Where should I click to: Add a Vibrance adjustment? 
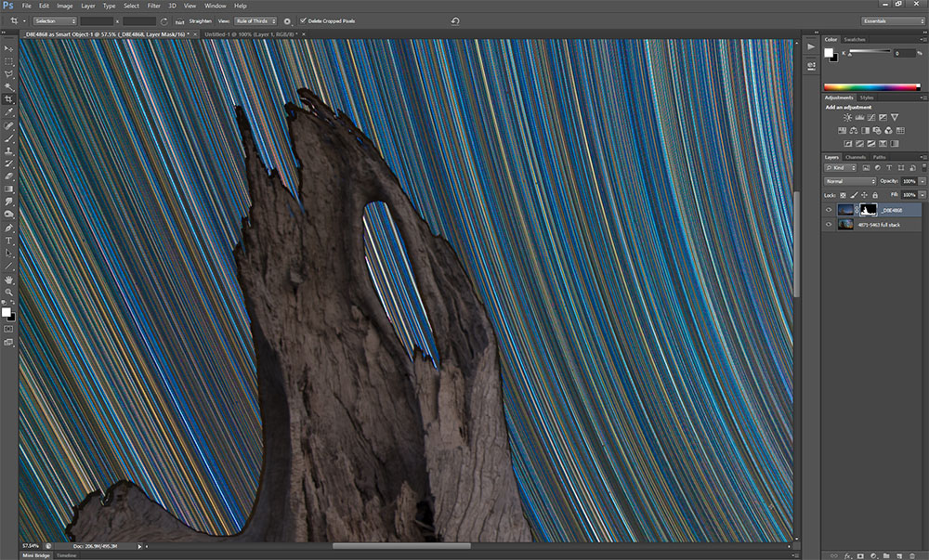point(895,117)
